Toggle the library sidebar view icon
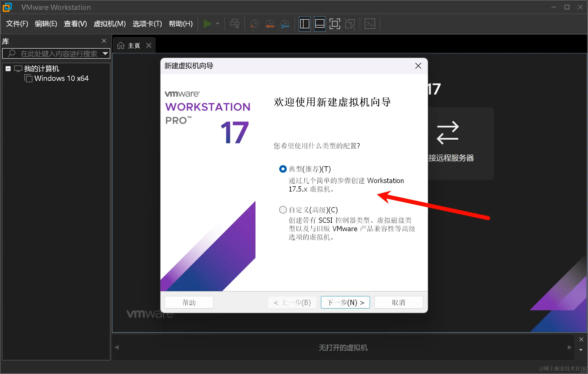Viewport: 588px width, 374px height. click(304, 24)
